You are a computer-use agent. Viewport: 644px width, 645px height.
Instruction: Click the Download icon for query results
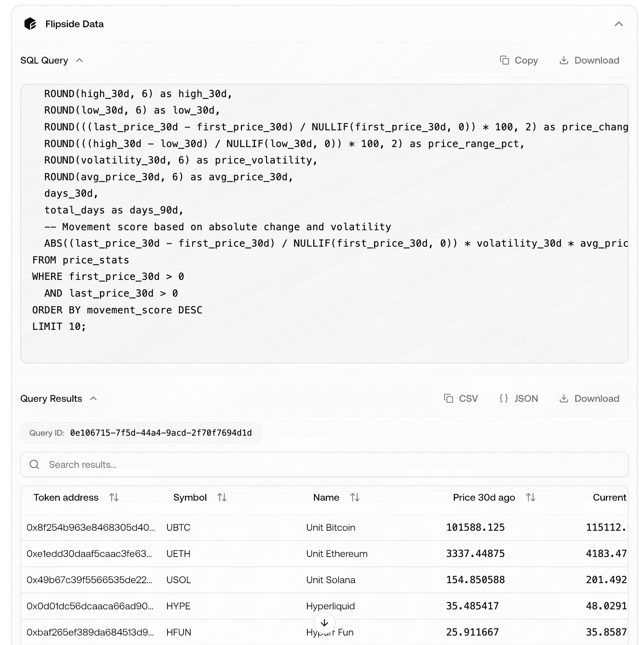pyautogui.click(x=564, y=398)
